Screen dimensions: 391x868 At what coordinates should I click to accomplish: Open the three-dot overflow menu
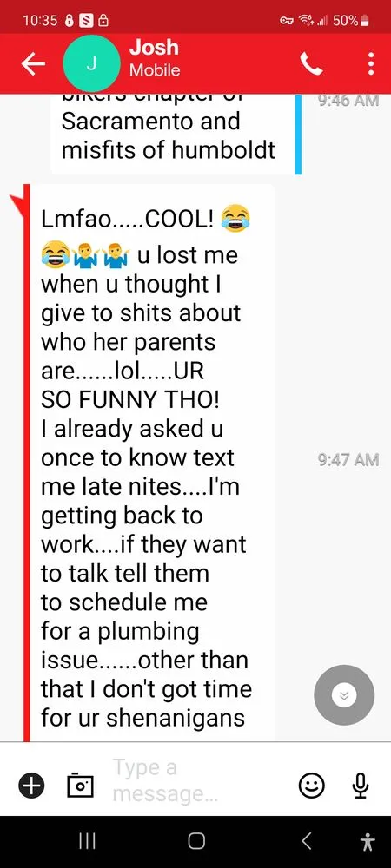coord(371,64)
